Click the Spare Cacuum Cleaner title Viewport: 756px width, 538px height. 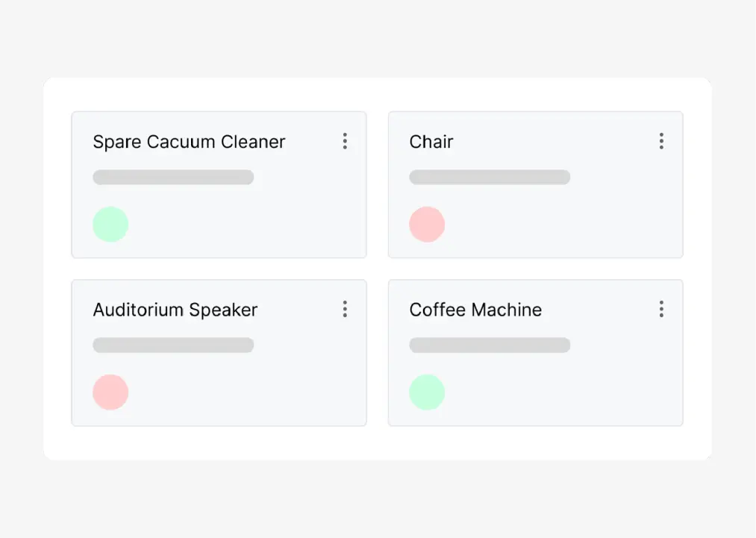189,142
